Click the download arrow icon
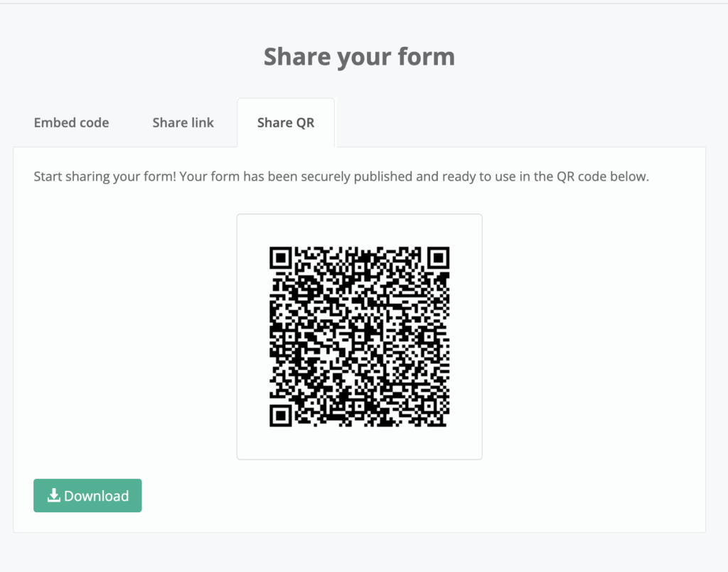728x572 pixels. click(x=53, y=496)
